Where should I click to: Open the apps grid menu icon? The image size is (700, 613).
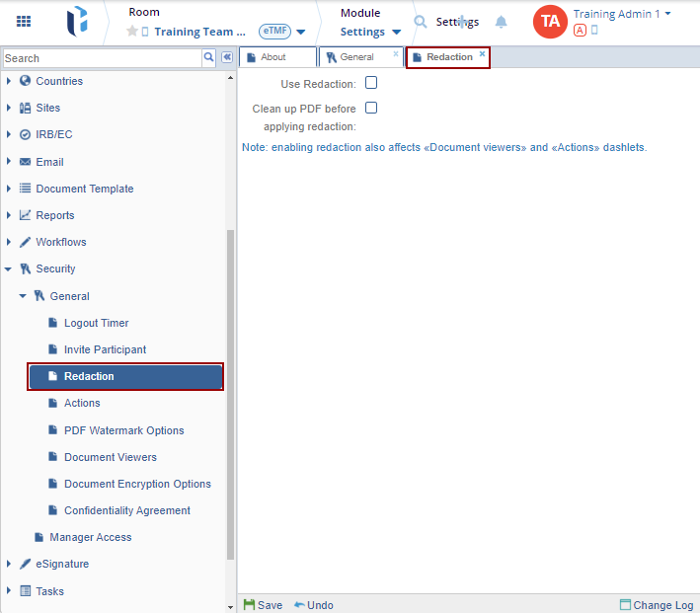[x=24, y=21]
